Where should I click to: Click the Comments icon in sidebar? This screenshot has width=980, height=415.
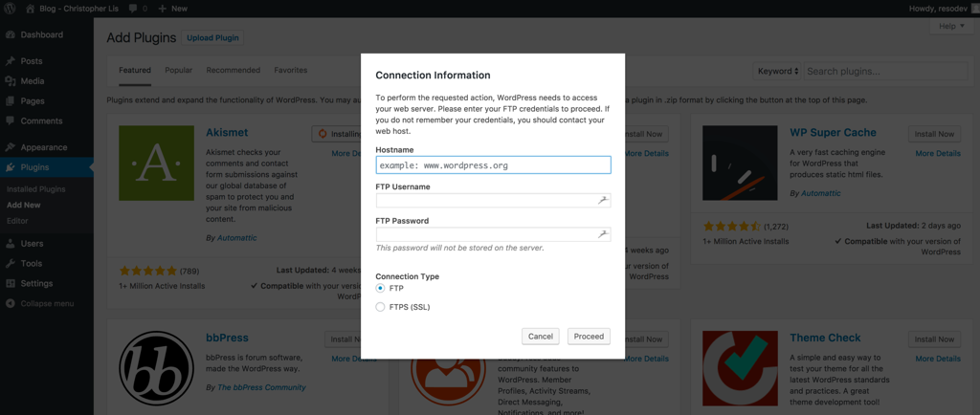click(x=10, y=121)
